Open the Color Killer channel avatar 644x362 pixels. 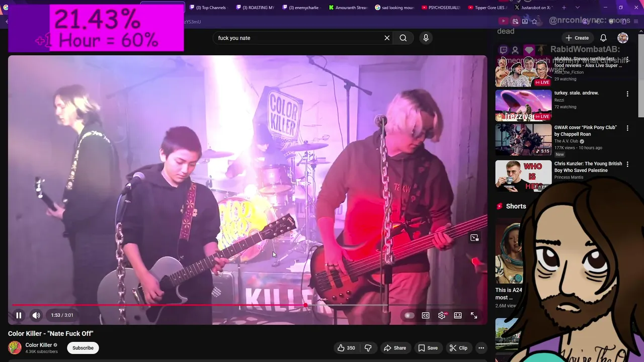[15, 347]
